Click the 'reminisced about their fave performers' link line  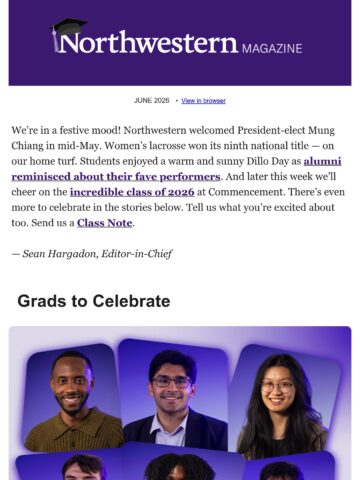(x=116, y=177)
